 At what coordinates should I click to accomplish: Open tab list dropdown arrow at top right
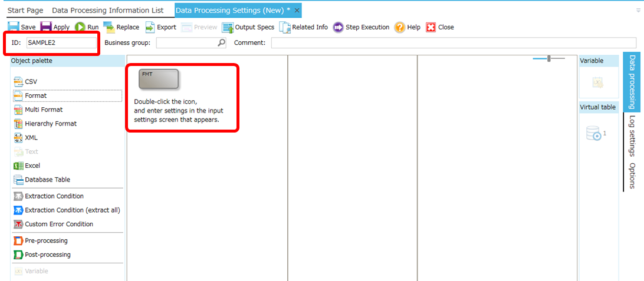(639, 11)
